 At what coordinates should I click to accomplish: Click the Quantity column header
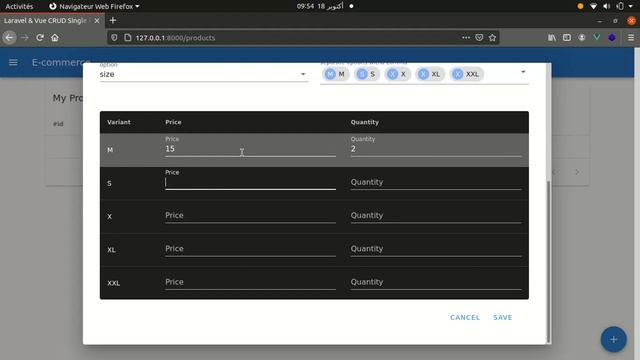(364, 122)
